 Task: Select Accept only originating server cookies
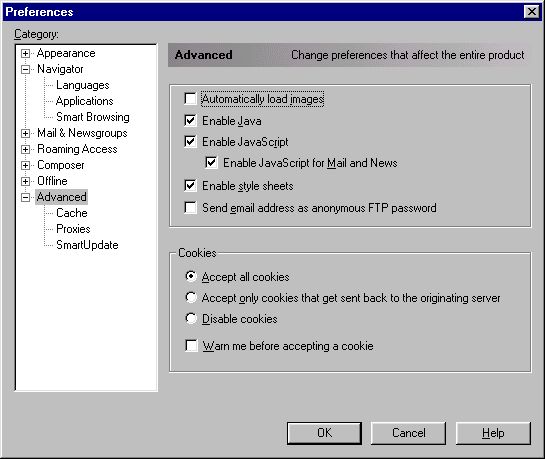(x=191, y=297)
